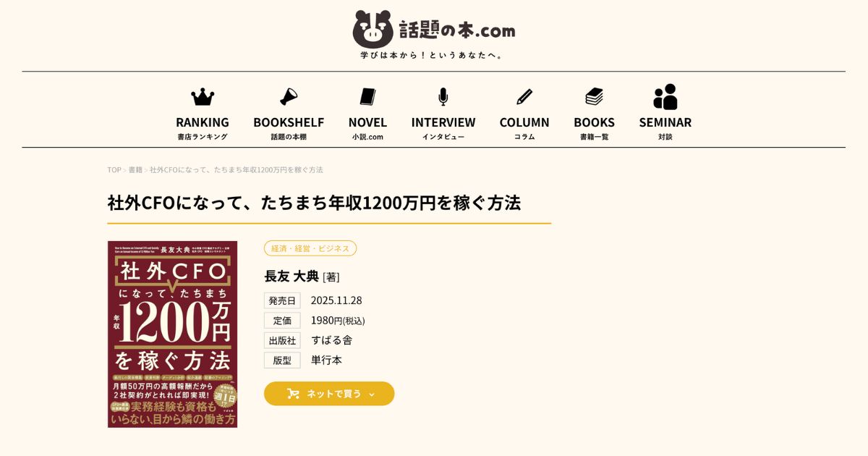Open the SEMINAR 対談 menu label
Image resolution: width=868 pixels, height=456 pixels.
point(665,127)
